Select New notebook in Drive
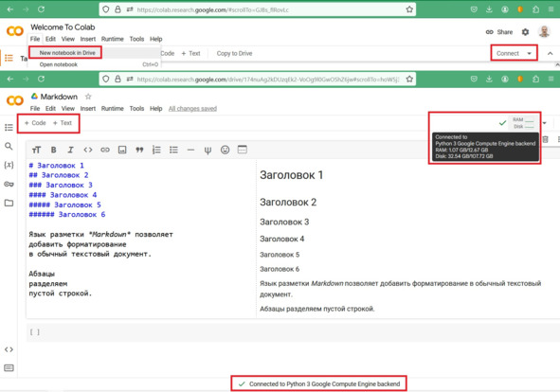The image size is (560, 392). point(67,53)
